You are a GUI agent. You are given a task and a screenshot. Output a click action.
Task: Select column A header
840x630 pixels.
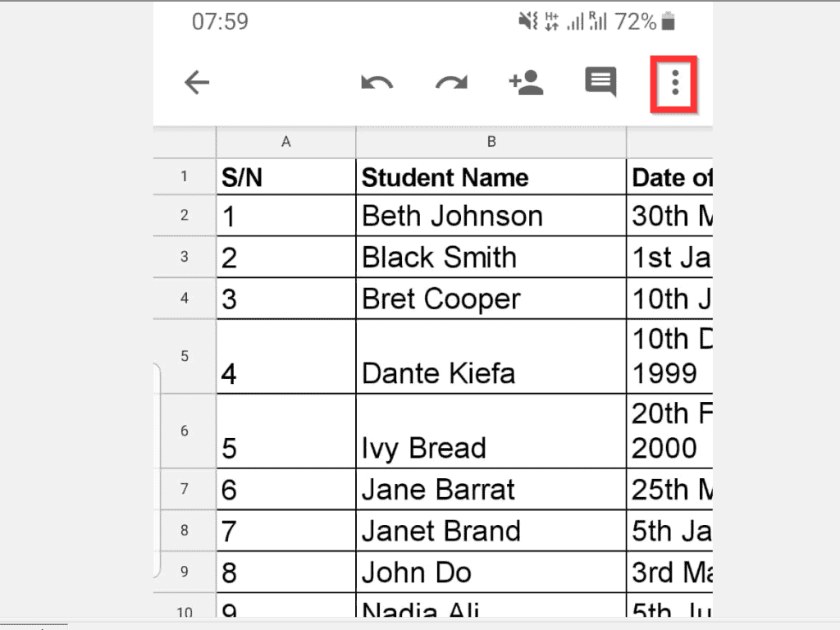[286, 142]
